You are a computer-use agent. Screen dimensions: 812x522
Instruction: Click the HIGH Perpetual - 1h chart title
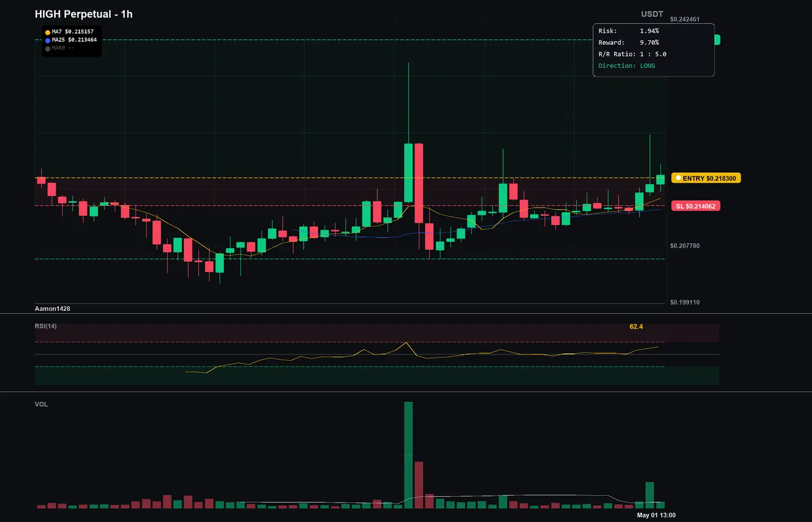pyautogui.click(x=84, y=14)
